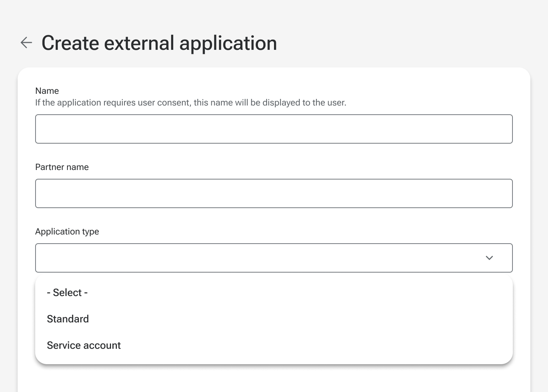Click the 'Create external application' page title
The image size is (548, 392).
[159, 42]
